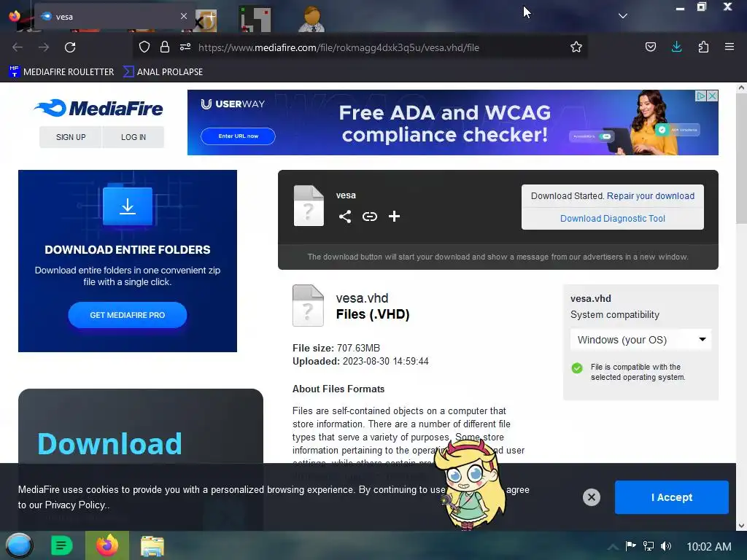Open the second bookmarks toolbar entry

coord(163,72)
